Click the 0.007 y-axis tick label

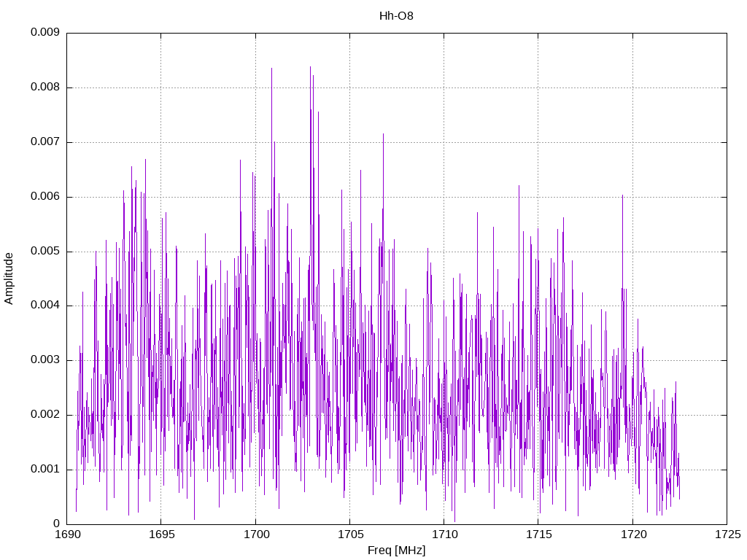coord(45,142)
